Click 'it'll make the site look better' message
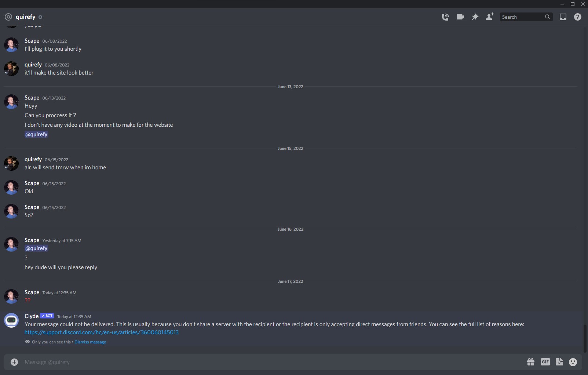 pyautogui.click(x=59, y=73)
